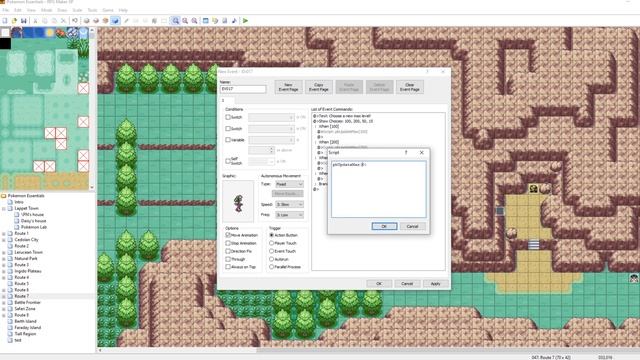Select the Layer 1 toolbar icon

click(87, 20)
